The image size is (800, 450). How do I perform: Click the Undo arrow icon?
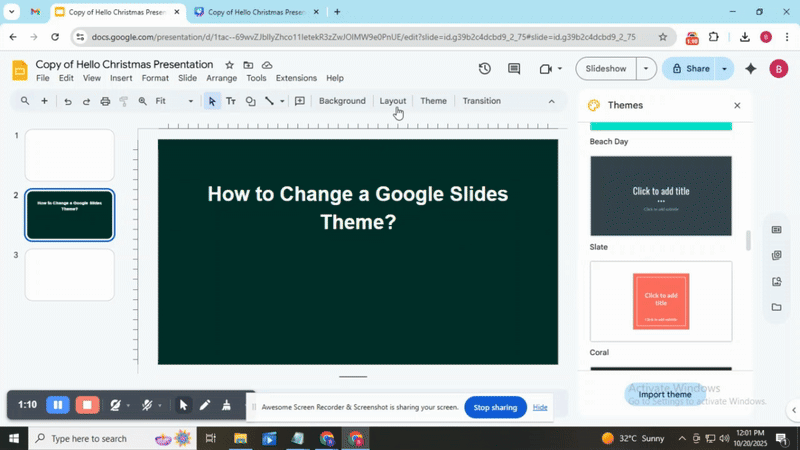(67, 101)
